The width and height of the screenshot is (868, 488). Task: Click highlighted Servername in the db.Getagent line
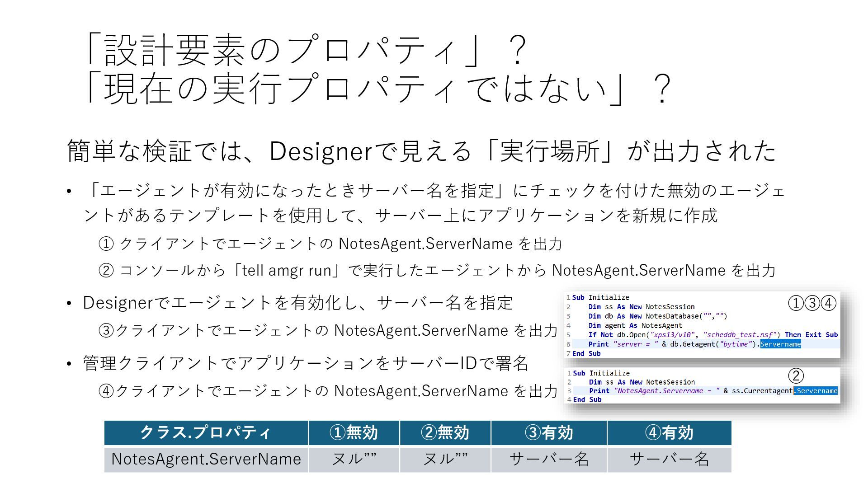[x=780, y=344]
